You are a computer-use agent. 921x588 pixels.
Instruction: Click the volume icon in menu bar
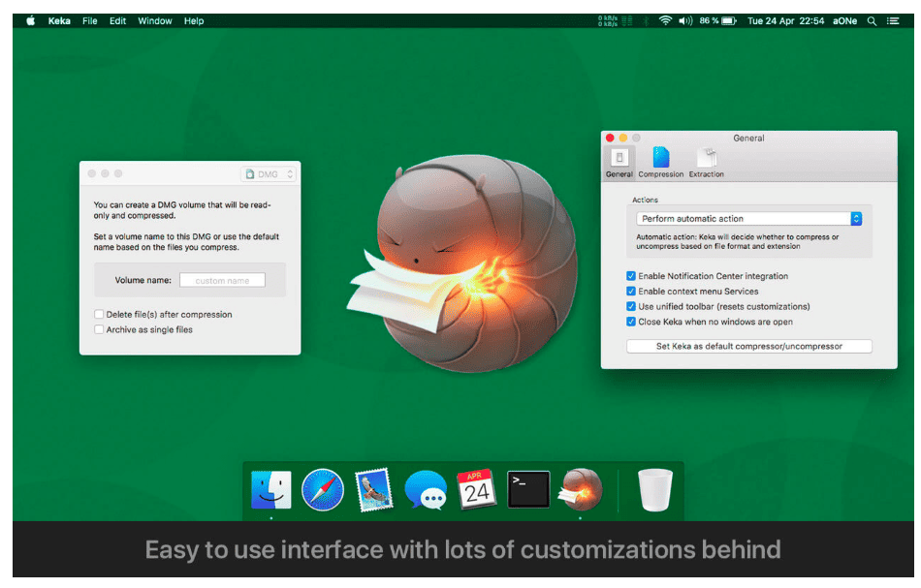[x=685, y=21]
